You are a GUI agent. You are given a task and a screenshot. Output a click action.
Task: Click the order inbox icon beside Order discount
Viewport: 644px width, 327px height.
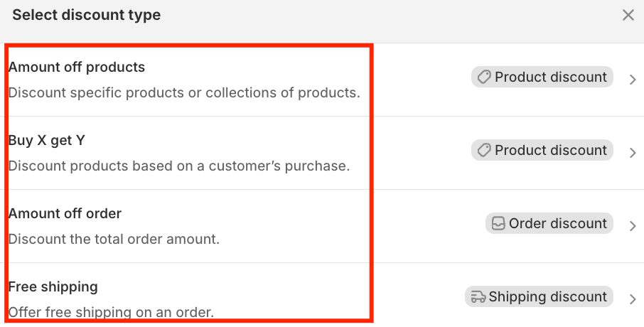point(498,223)
